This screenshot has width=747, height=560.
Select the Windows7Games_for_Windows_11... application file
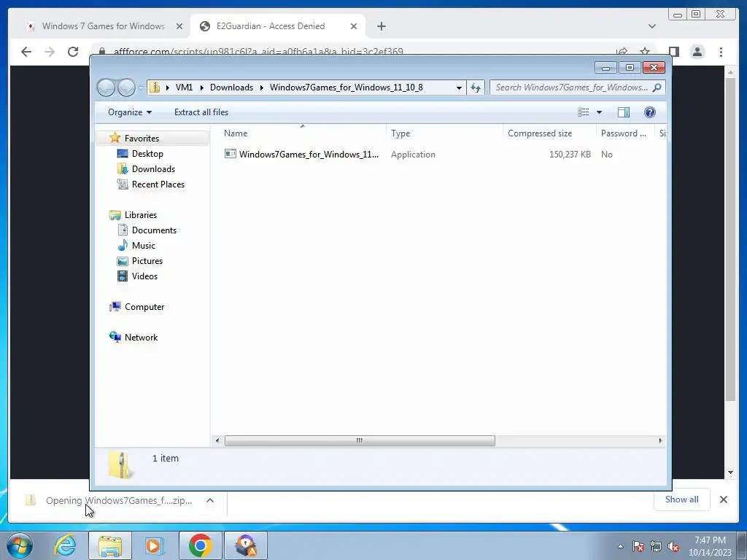coord(309,155)
